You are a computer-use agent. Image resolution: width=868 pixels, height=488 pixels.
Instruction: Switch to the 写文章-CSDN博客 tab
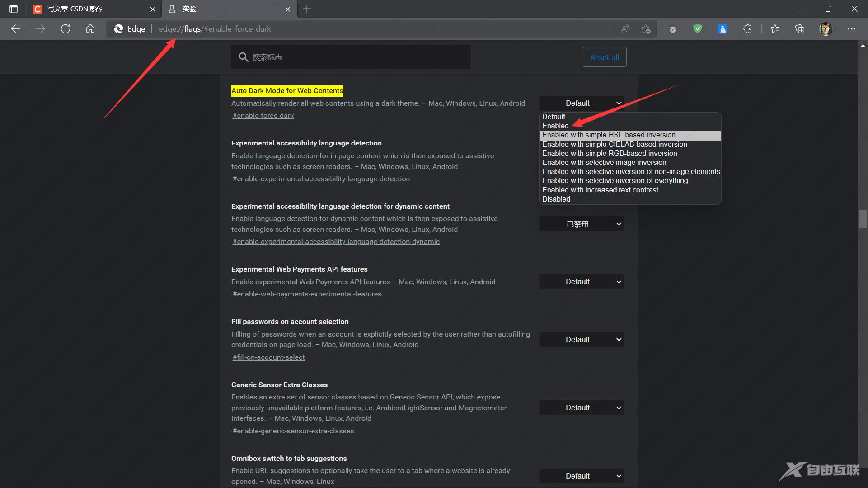(x=95, y=9)
